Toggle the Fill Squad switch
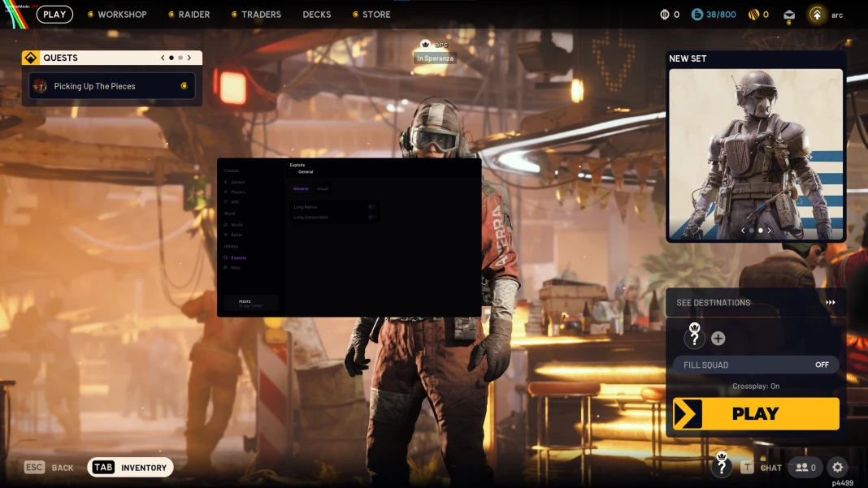Image resolution: width=868 pixels, height=488 pixels. [x=756, y=365]
